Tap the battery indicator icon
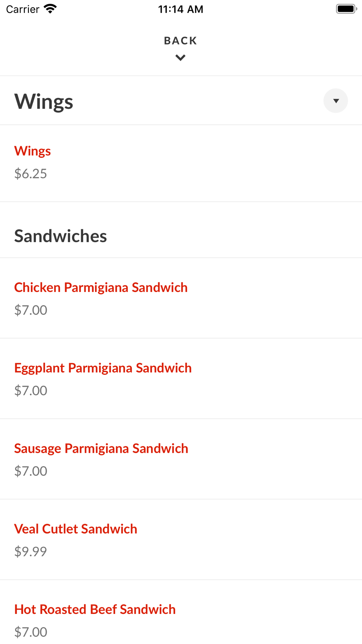362x644 pixels. click(346, 9)
